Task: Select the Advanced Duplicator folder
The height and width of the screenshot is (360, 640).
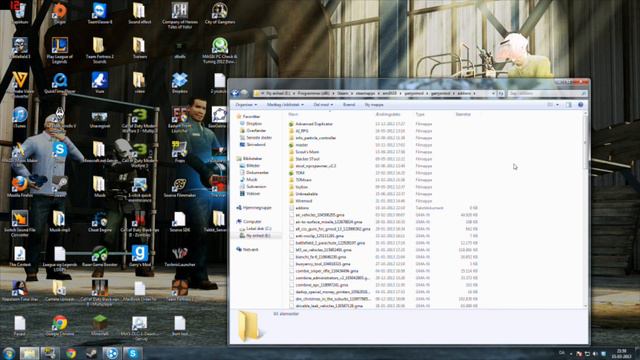Action: coord(314,124)
